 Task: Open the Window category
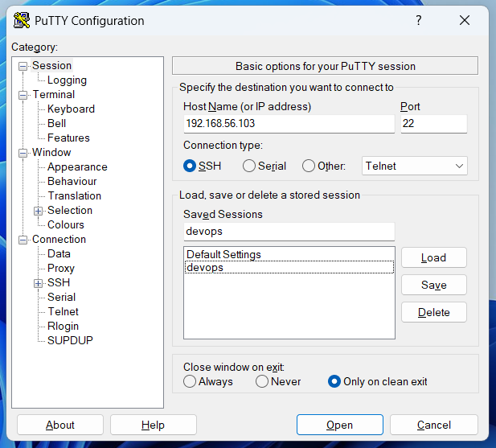(x=51, y=152)
